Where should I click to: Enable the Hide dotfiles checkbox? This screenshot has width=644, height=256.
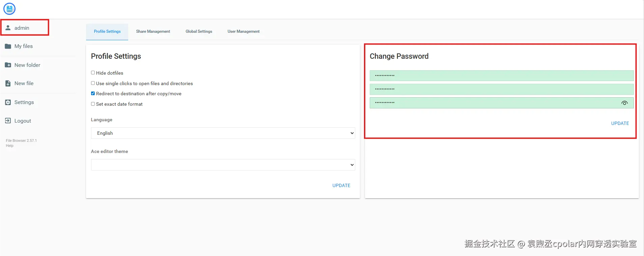coord(93,73)
